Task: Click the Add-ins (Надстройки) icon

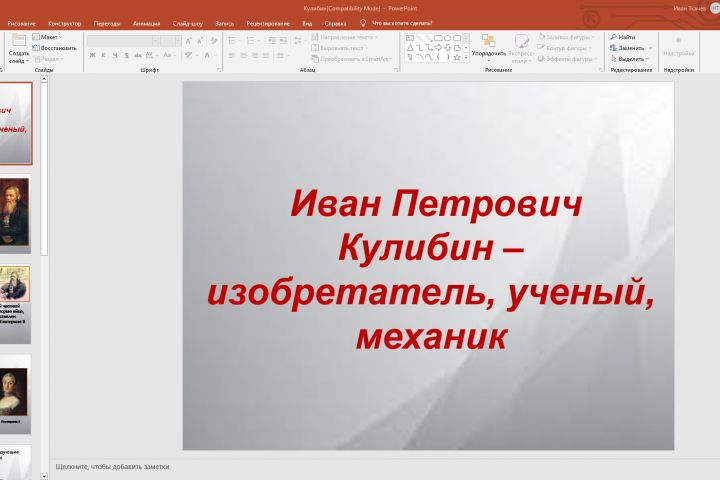Action: point(678,40)
